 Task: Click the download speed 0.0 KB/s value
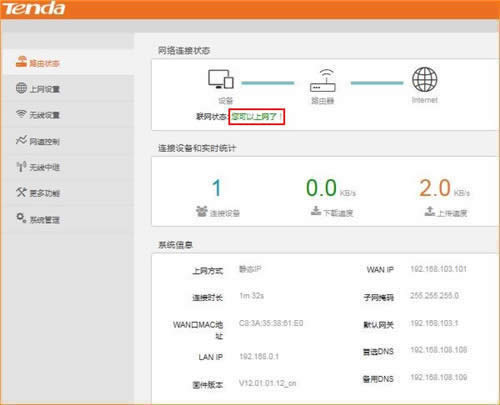[x=331, y=188]
